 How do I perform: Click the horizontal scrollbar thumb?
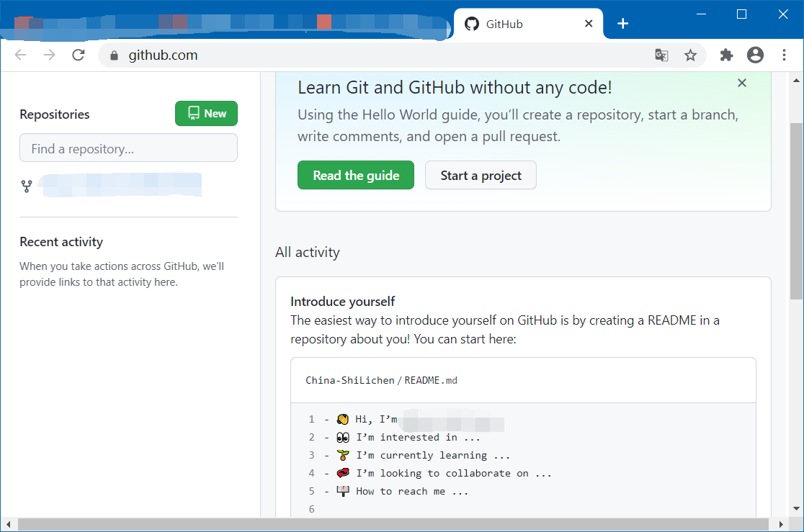point(393,524)
